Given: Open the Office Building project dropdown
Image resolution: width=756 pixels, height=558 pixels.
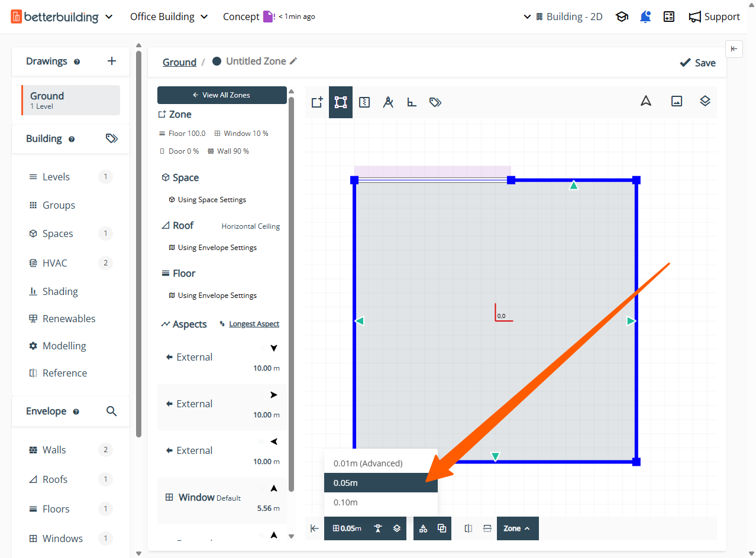Looking at the screenshot, I should (x=169, y=17).
